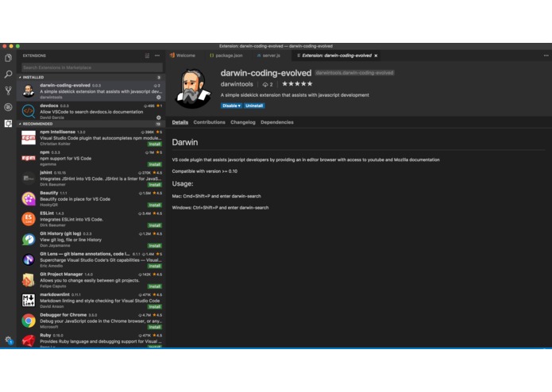Select the Beautify extension icon
Image resolution: width=552 pixels, height=392 pixels.
pyautogui.click(x=29, y=198)
